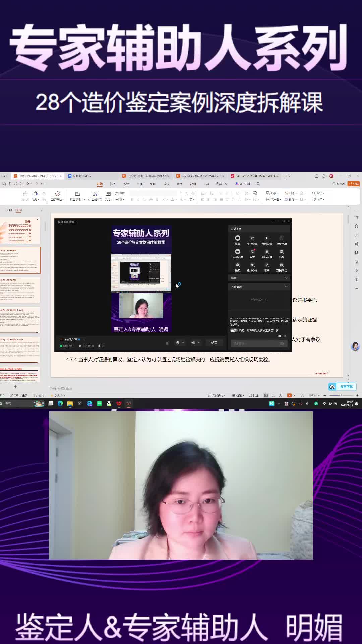Expand speaker options arrow

click(x=199, y=342)
